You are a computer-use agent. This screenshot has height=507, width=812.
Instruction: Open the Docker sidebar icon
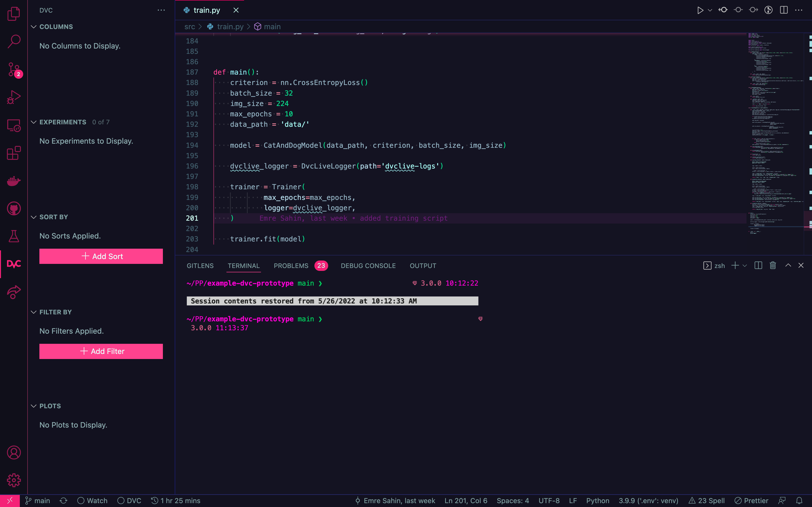point(14,181)
